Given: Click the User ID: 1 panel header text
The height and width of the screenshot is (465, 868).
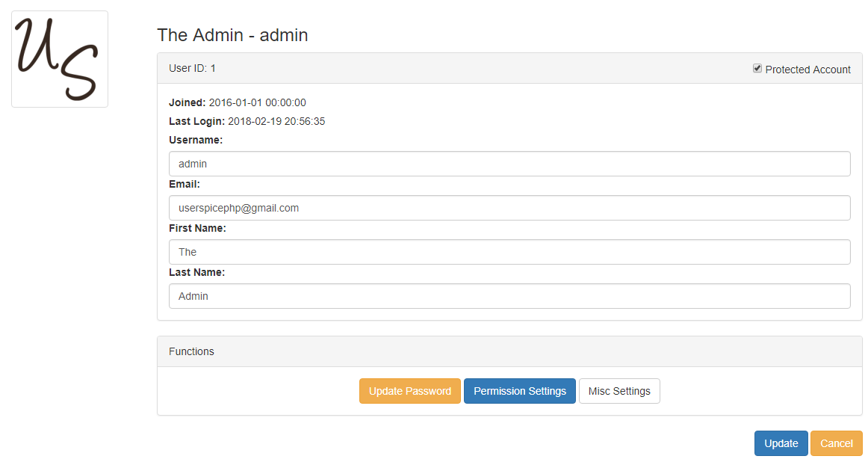Looking at the screenshot, I should point(192,68).
